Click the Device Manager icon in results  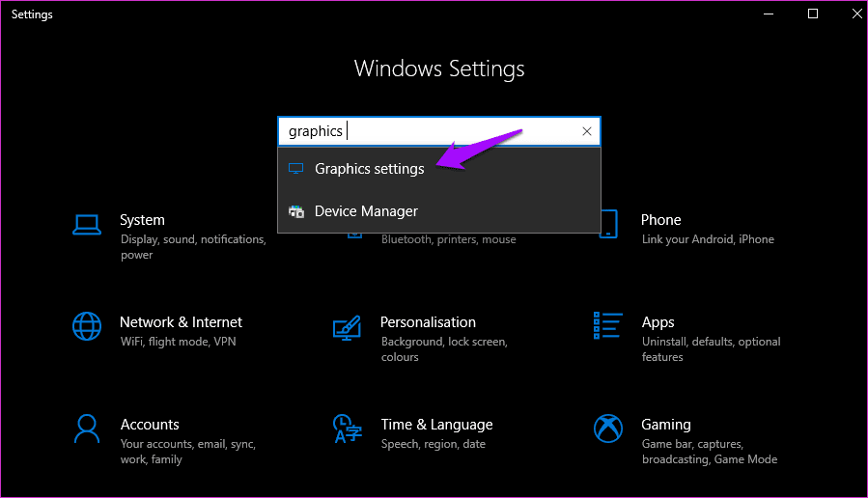(296, 211)
